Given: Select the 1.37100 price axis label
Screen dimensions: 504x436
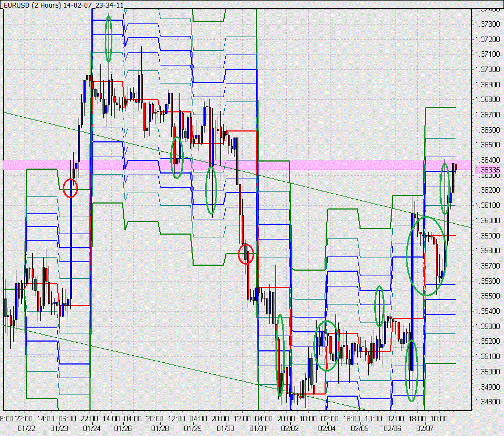Looking at the screenshot, I should [x=487, y=54].
